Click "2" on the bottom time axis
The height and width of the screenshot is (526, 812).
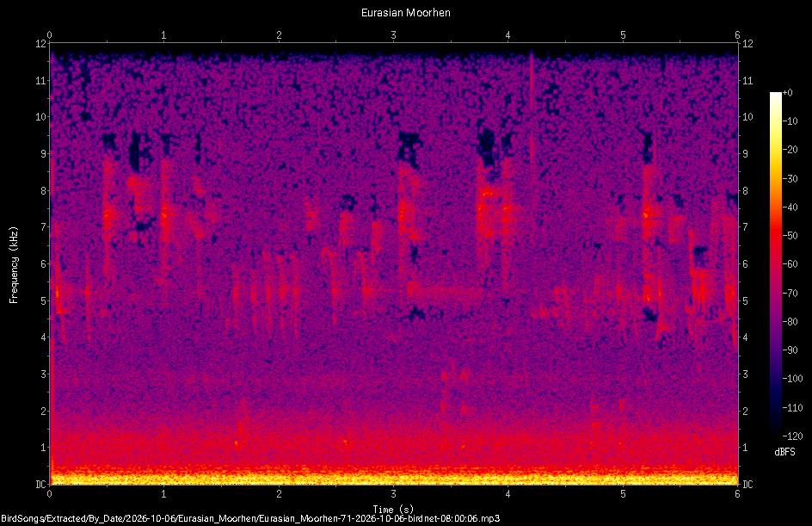click(x=279, y=494)
